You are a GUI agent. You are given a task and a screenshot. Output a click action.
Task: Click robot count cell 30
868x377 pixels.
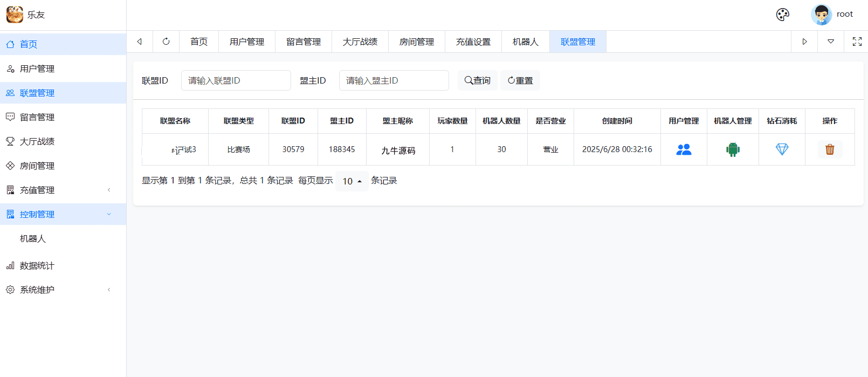[x=501, y=149]
